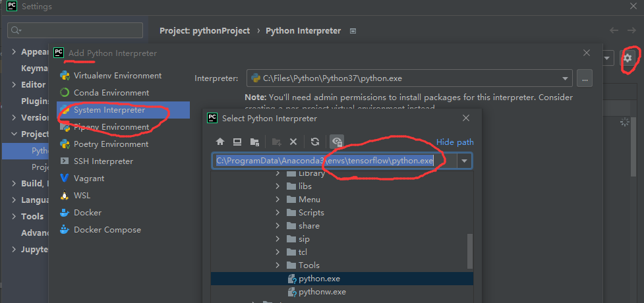Close the Select Python Interpreter dialog
Image resolution: width=644 pixels, height=303 pixels.
[x=466, y=119]
